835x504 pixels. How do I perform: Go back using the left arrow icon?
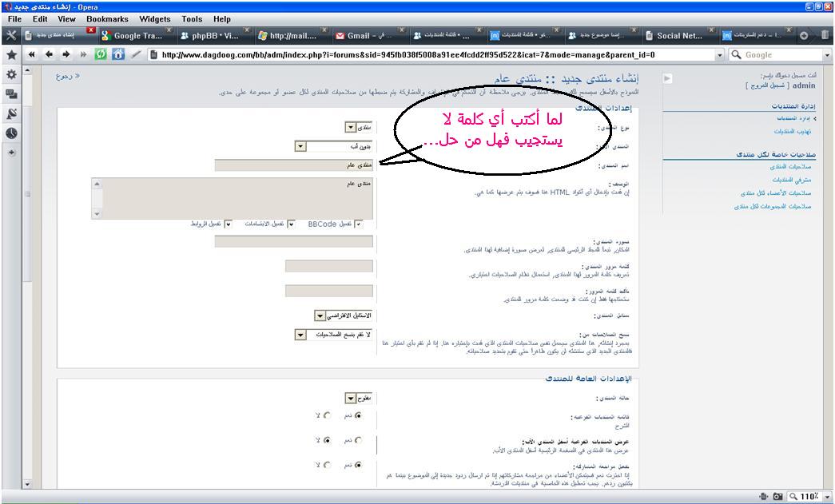(50, 55)
